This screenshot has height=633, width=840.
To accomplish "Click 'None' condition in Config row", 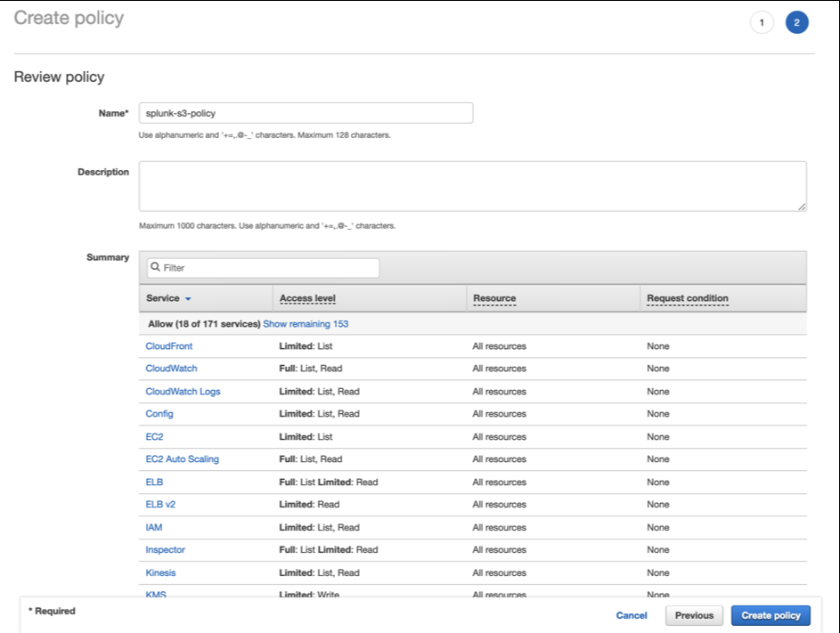I will [x=658, y=414].
